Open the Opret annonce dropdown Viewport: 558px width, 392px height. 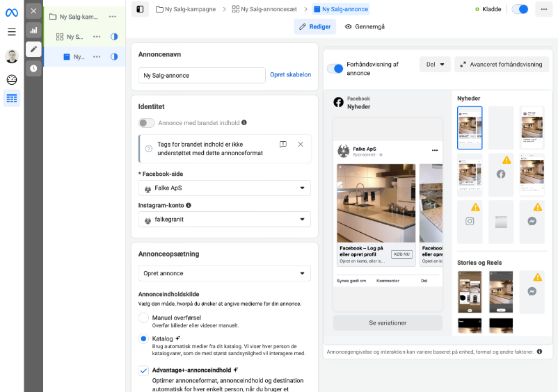(225, 273)
